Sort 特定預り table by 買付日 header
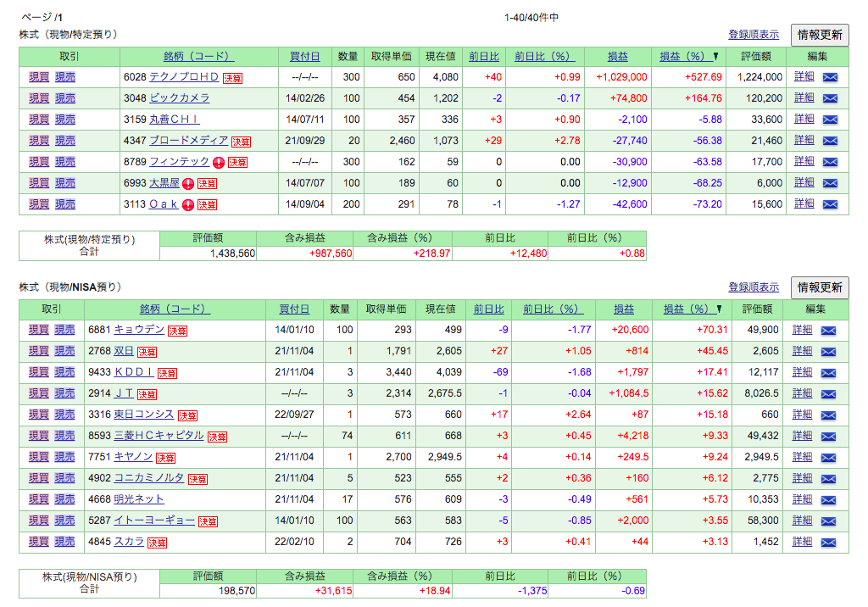This screenshot has height=607, width=868. (x=304, y=57)
